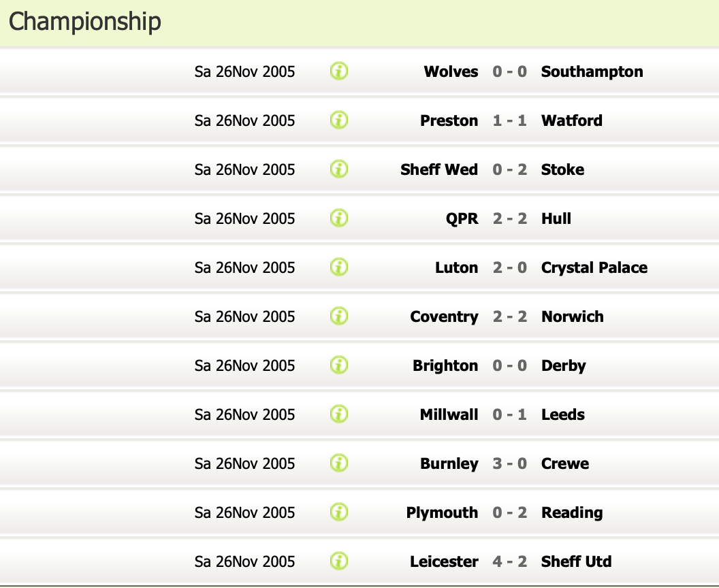Click the Burnley 3 - 0 score
The height and width of the screenshot is (588, 719).
click(x=510, y=463)
